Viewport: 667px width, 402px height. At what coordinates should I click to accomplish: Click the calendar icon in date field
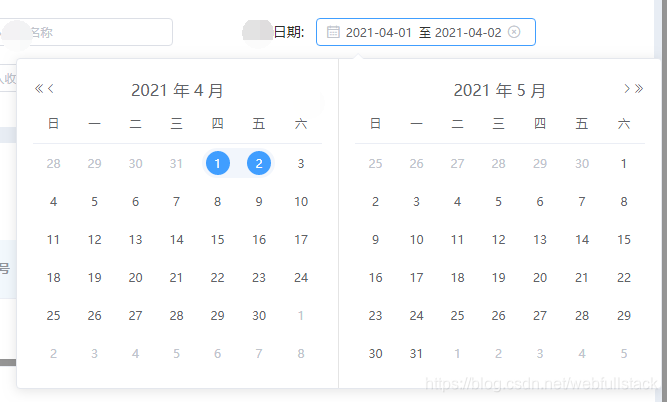tap(333, 32)
